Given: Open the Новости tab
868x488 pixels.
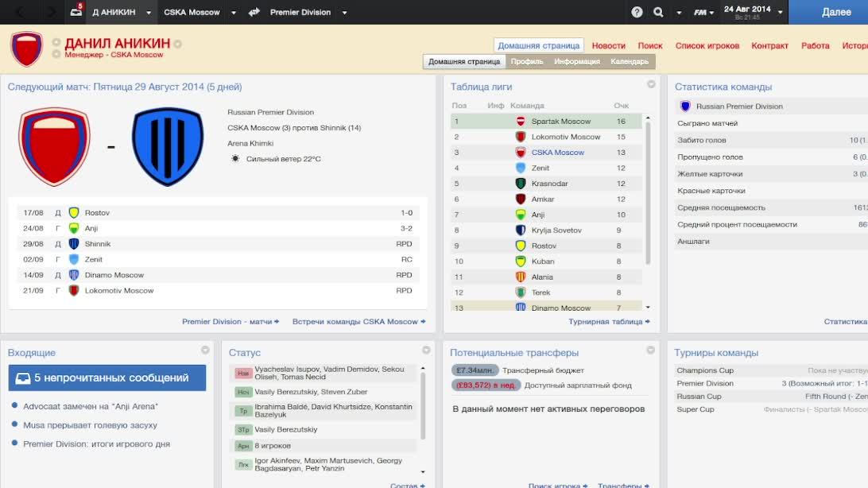Looking at the screenshot, I should pos(608,45).
